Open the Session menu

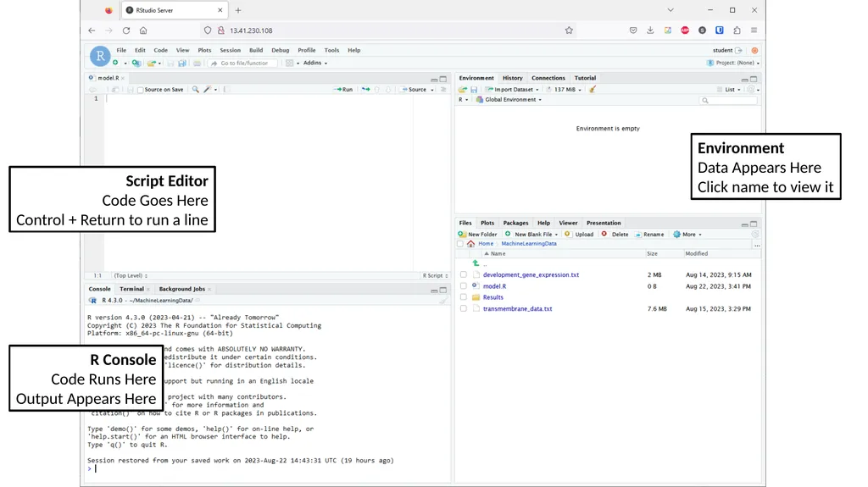pos(231,50)
